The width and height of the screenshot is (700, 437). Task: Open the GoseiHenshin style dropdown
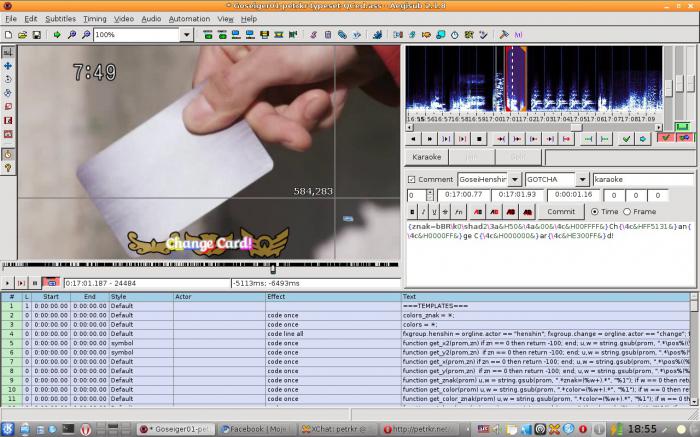[515, 179]
